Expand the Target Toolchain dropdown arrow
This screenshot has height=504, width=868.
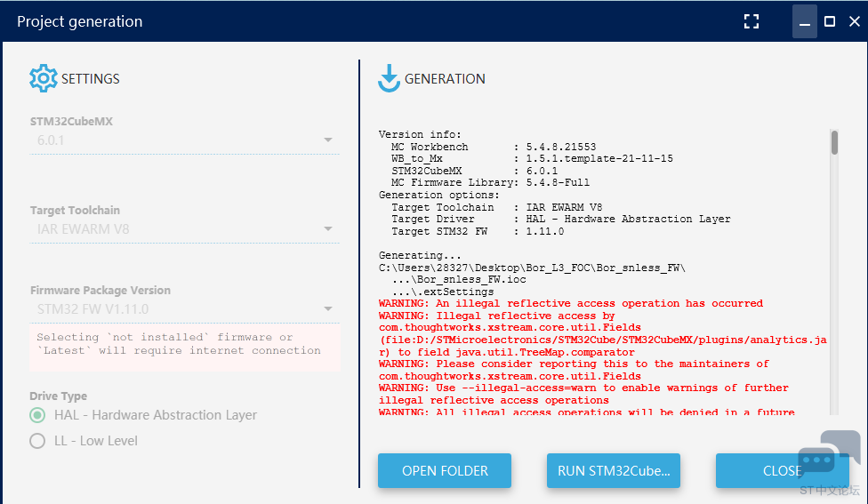(327, 228)
